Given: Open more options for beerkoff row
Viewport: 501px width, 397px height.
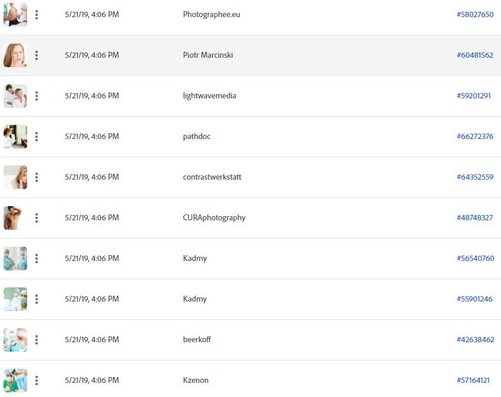Looking at the screenshot, I should coord(37,340).
